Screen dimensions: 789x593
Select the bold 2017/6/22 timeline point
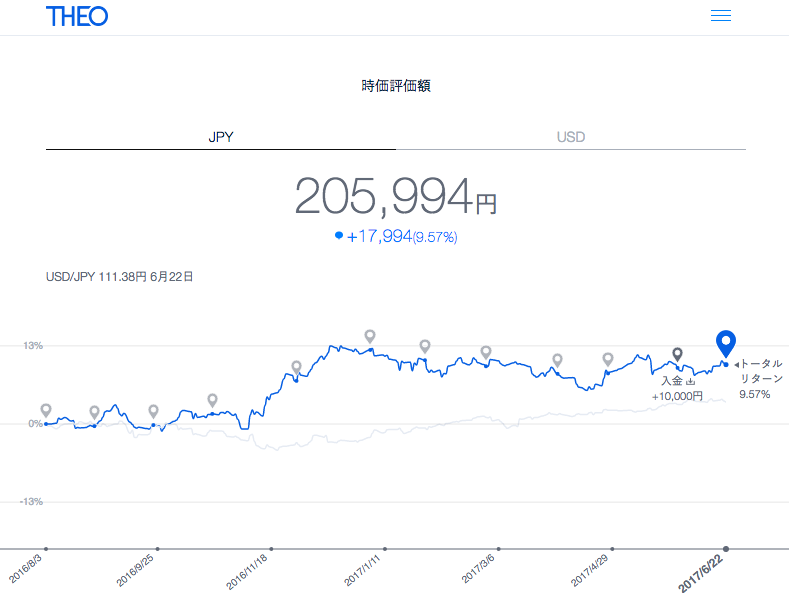pos(726,548)
